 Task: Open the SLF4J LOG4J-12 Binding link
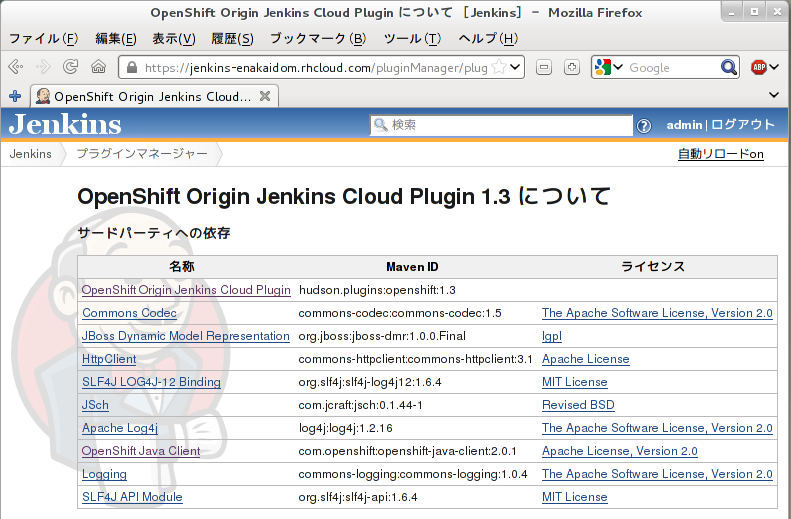pyautogui.click(x=151, y=382)
